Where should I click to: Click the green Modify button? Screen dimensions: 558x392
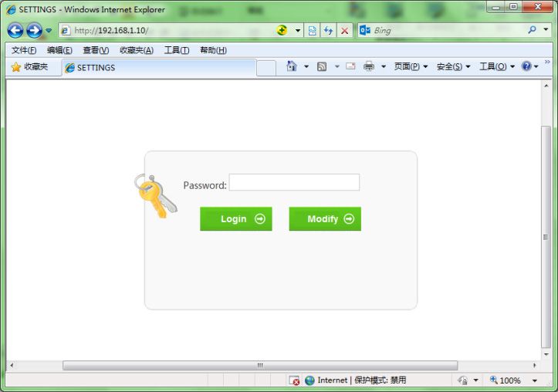click(325, 219)
